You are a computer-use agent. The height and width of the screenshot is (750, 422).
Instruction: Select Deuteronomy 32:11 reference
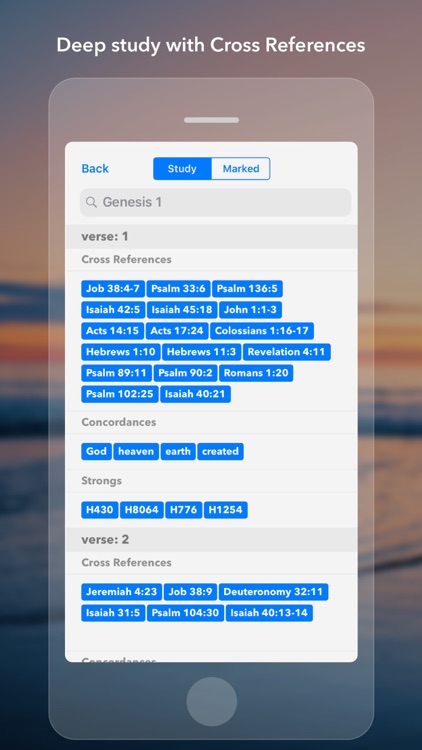273,592
